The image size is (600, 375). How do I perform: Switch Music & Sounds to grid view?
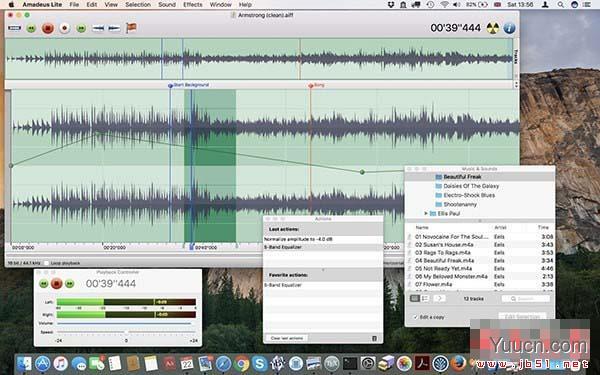click(415, 298)
